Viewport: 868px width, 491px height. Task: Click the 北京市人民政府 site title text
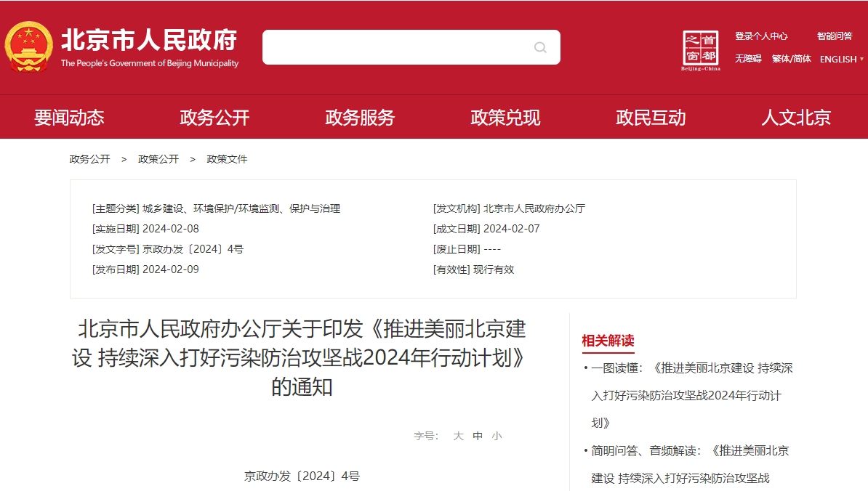(x=149, y=40)
